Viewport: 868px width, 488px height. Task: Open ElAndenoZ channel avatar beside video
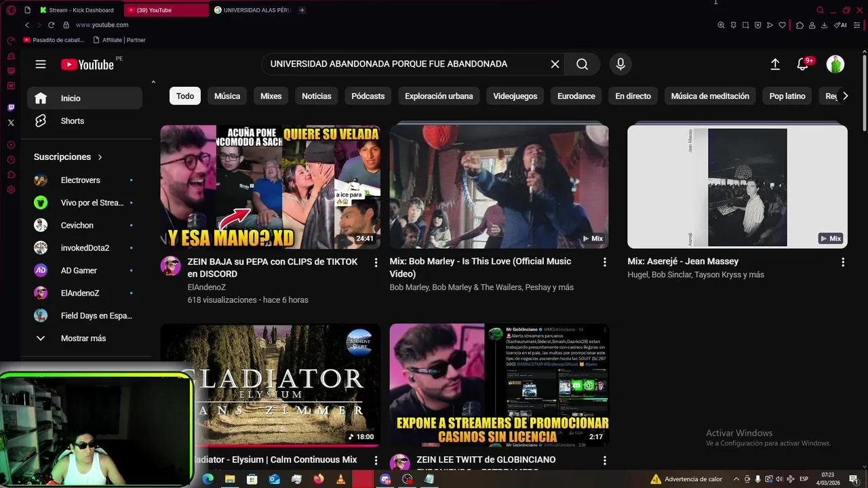click(x=170, y=266)
